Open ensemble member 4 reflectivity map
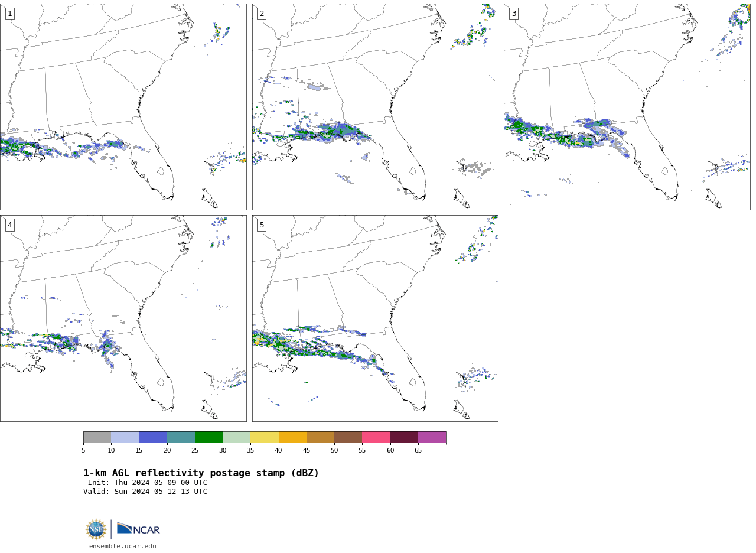This screenshot has height=553, width=756. pyautogui.click(x=123, y=318)
